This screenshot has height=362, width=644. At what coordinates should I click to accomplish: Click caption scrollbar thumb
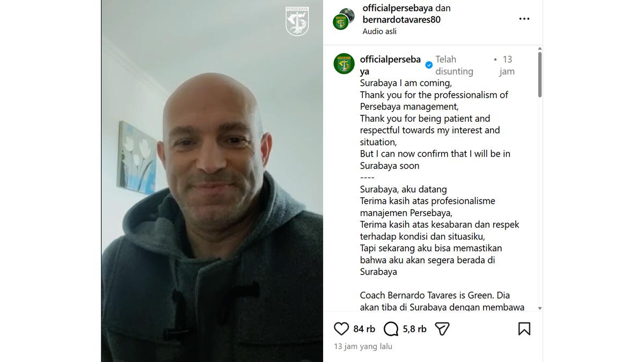pyautogui.click(x=539, y=75)
